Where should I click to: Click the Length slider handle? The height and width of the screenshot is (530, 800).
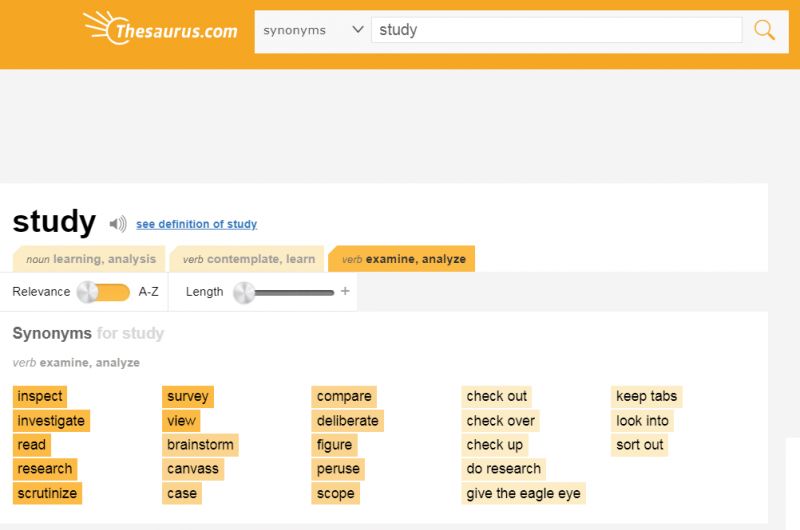pyautogui.click(x=244, y=292)
